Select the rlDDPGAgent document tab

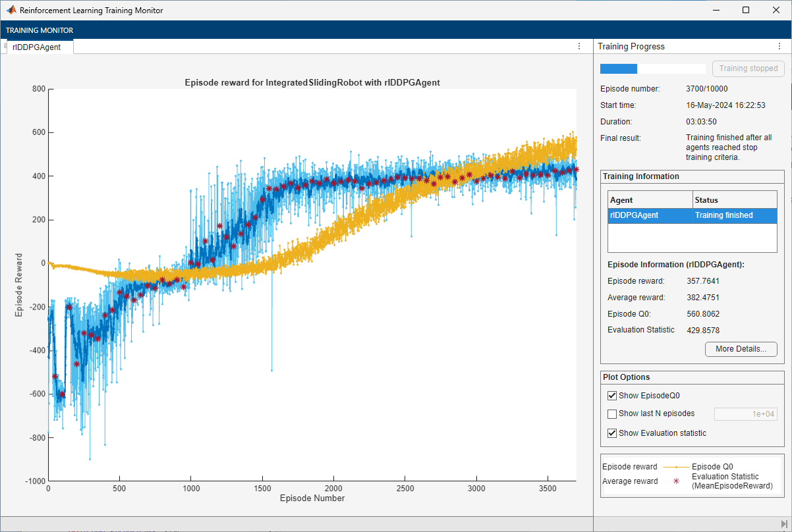tap(37, 47)
